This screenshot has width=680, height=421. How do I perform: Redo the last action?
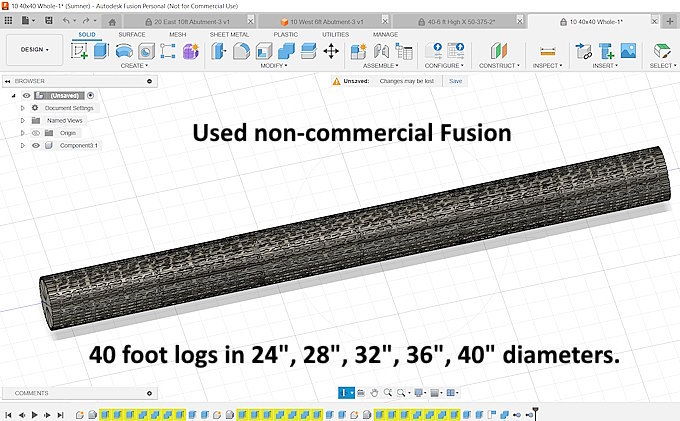click(85, 20)
